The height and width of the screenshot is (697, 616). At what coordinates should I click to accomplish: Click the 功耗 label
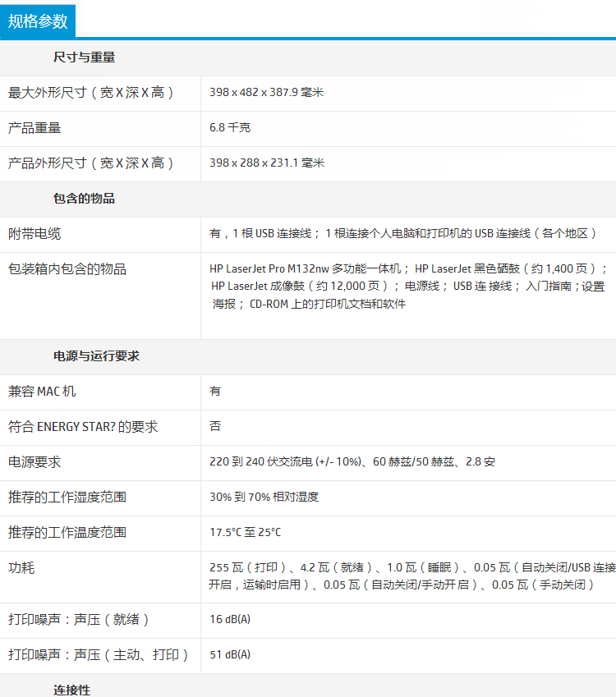(x=21, y=568)
